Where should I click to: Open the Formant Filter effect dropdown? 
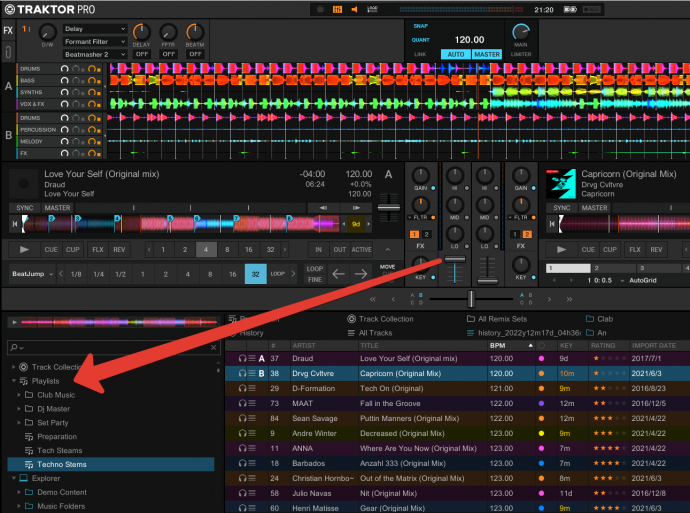[x=95, y=42]
